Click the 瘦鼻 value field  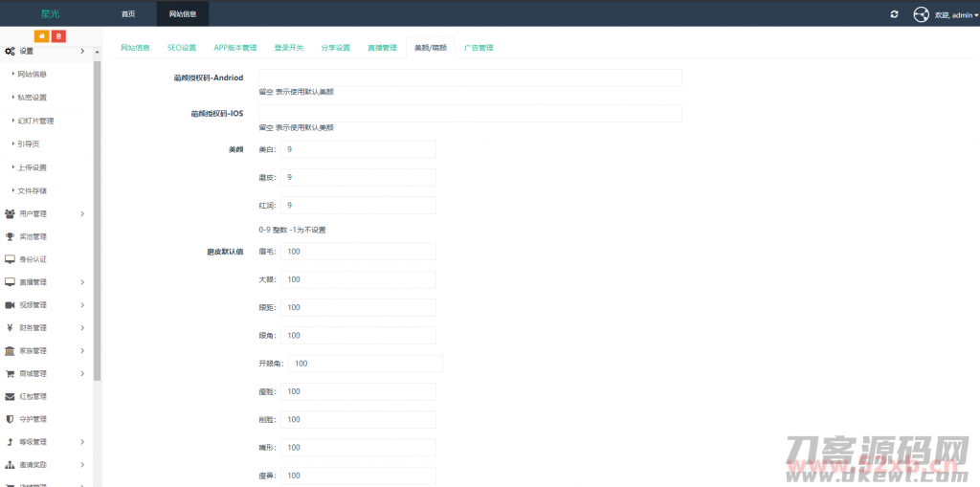tap(358, 476)
